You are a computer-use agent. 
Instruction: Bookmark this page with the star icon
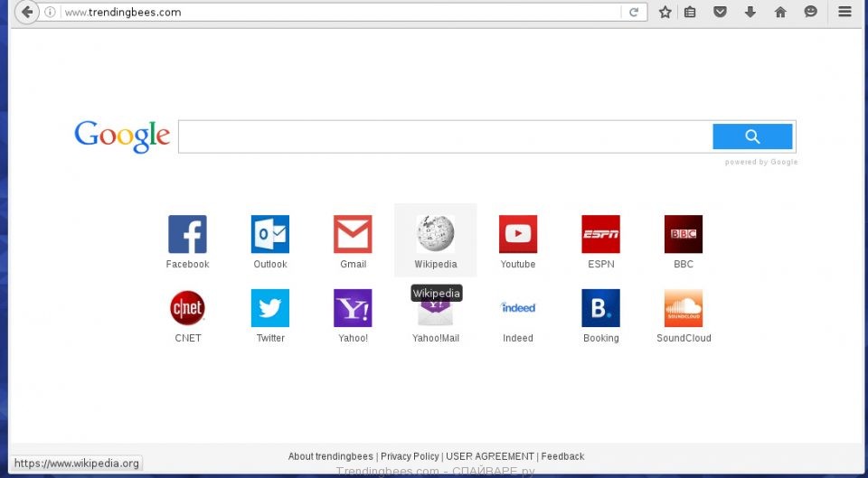click(x=665, y=12)
